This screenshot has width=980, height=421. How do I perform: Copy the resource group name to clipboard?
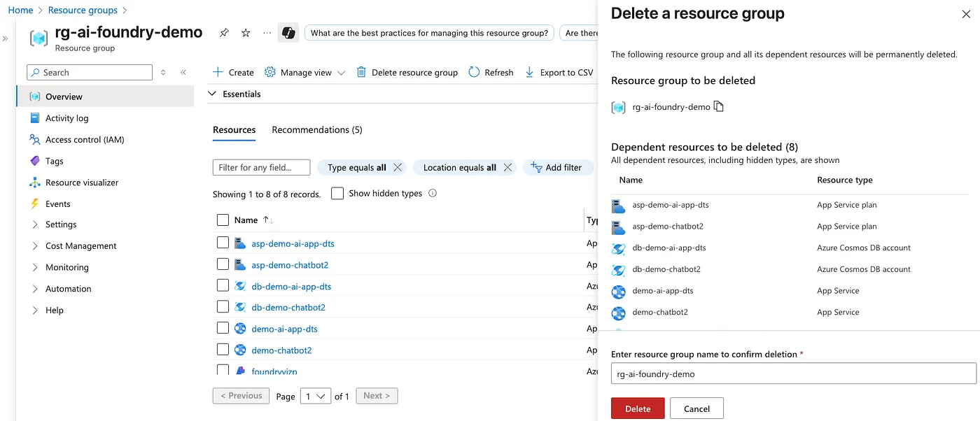point(718,107)
